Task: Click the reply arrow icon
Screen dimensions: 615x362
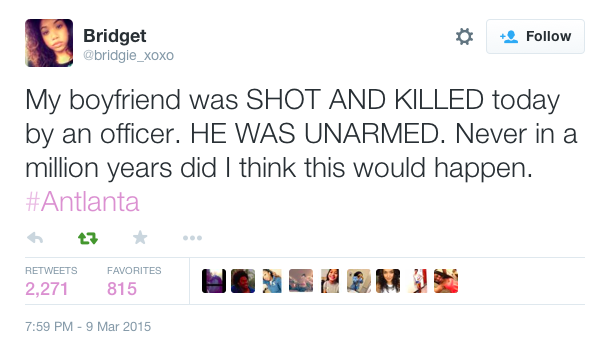Action: (x=35, y=238)
